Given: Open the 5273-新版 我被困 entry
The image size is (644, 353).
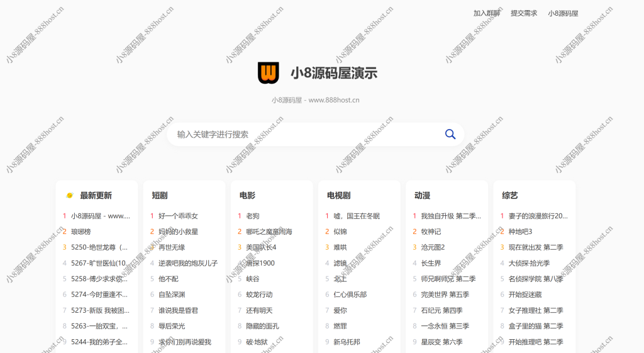Looking at the screenshot, I should coord(100,310).
